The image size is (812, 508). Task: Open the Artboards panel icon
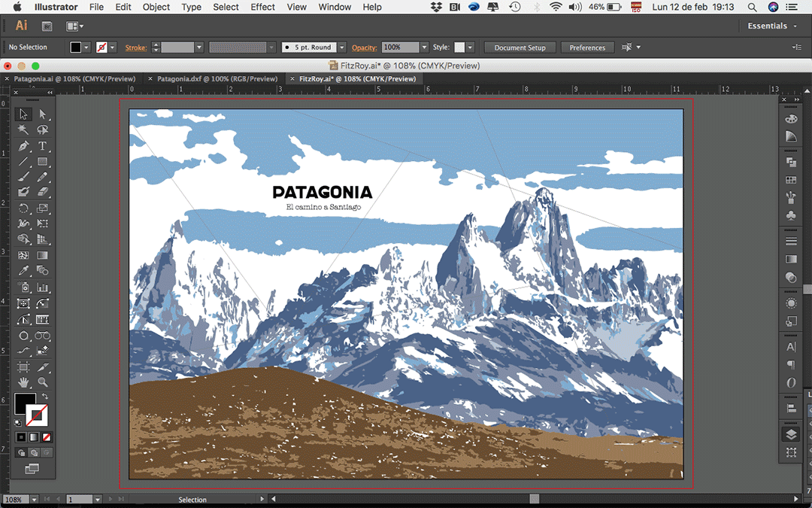(x=791, y=452)
